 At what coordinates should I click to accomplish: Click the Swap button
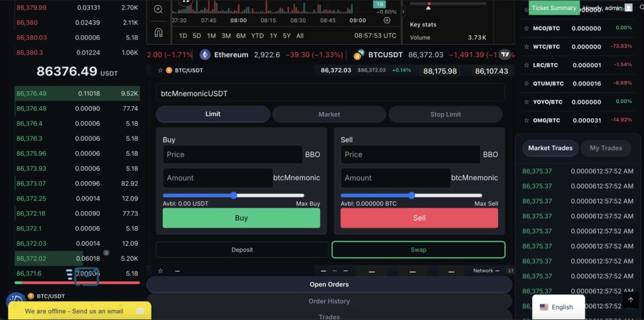pyautogui.click(x=418, y=250)
